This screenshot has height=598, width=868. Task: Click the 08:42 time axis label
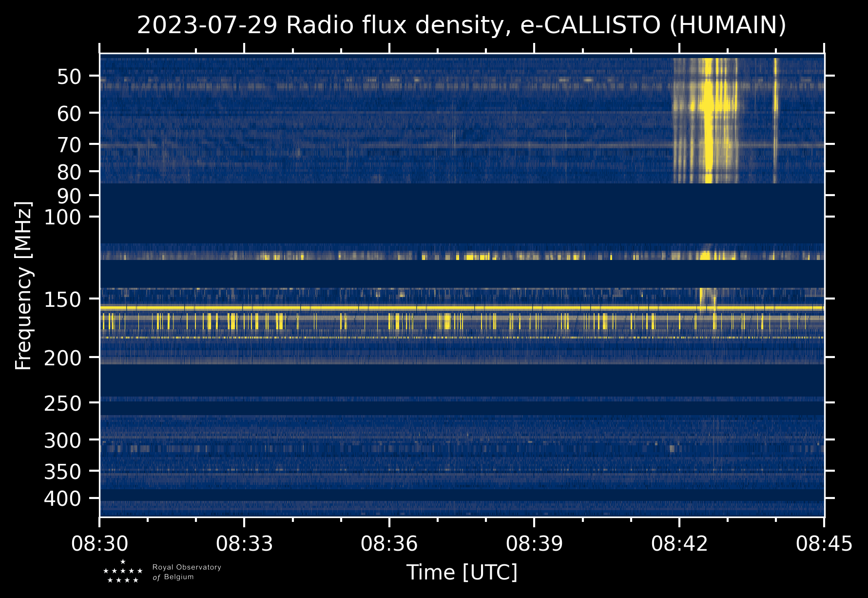point(679,543)
